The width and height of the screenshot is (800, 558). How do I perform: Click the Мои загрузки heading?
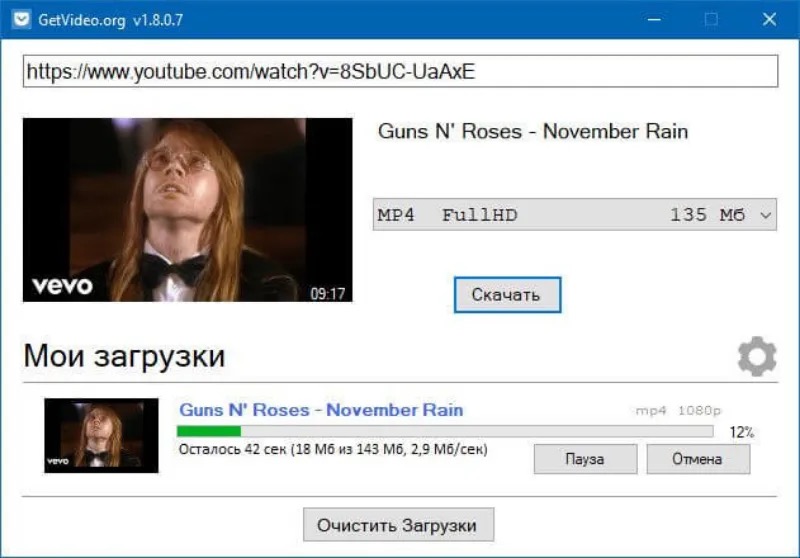124,356
